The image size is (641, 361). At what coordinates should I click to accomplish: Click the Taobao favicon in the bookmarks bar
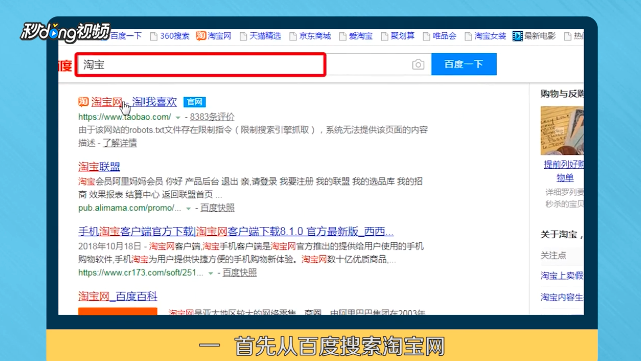(x=201, y=36)
